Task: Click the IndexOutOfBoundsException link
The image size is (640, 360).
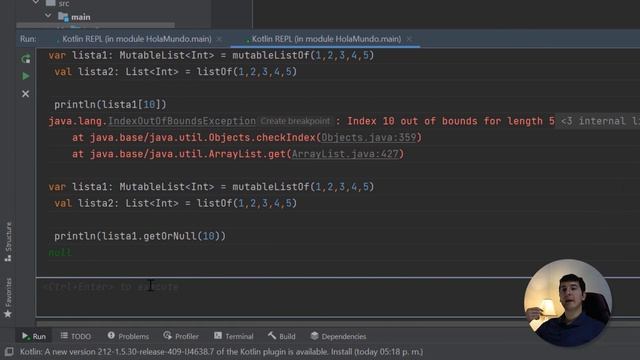Action: click(x=182, y=121)
